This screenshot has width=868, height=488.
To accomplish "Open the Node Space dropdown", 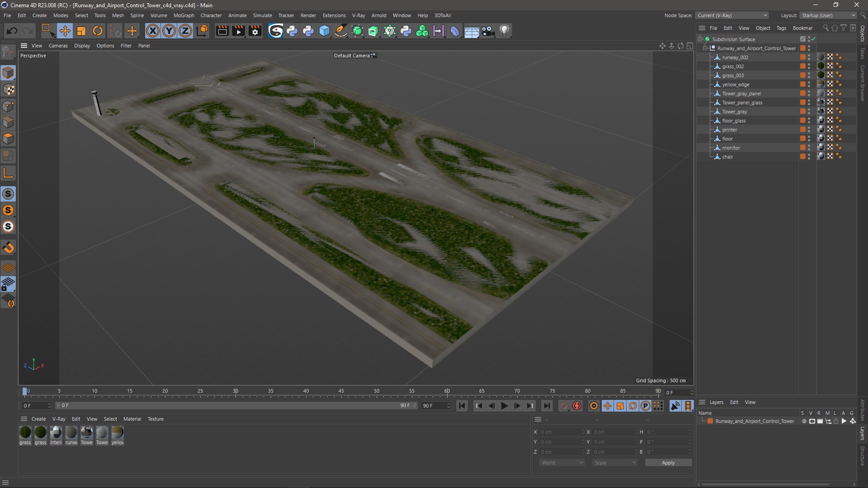I will (732, 15).
